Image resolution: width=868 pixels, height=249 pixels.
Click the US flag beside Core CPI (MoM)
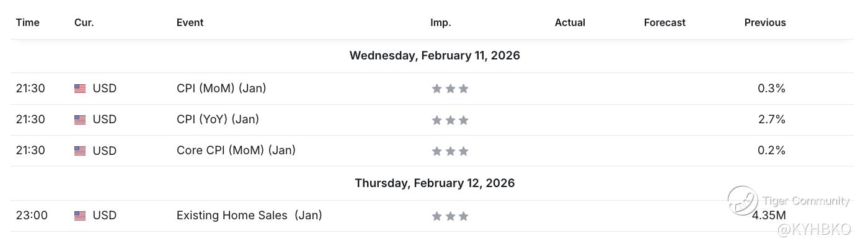80,151
